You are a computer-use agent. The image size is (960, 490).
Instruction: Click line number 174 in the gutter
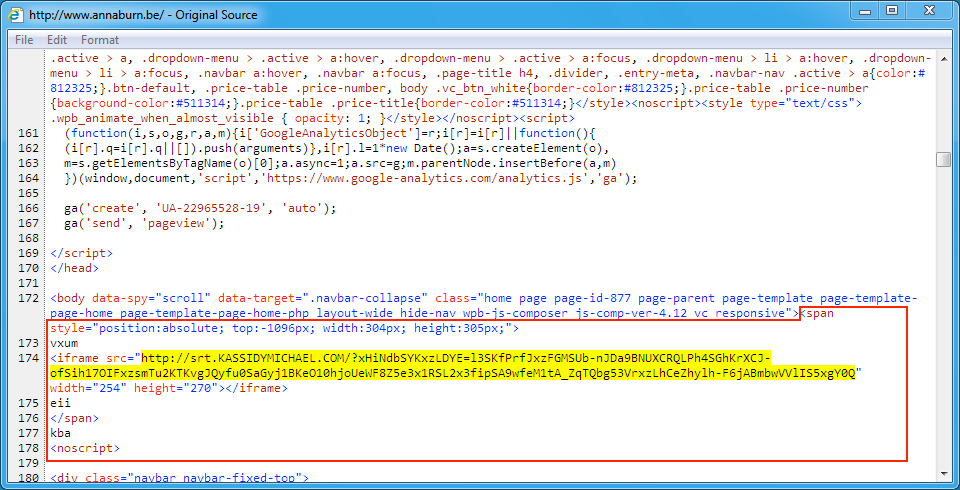(x=28, y=359)
